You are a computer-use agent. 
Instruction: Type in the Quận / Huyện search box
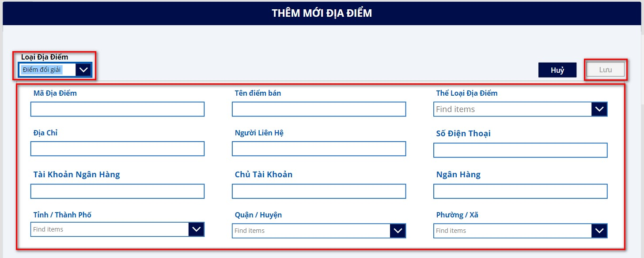coord(311,231)
